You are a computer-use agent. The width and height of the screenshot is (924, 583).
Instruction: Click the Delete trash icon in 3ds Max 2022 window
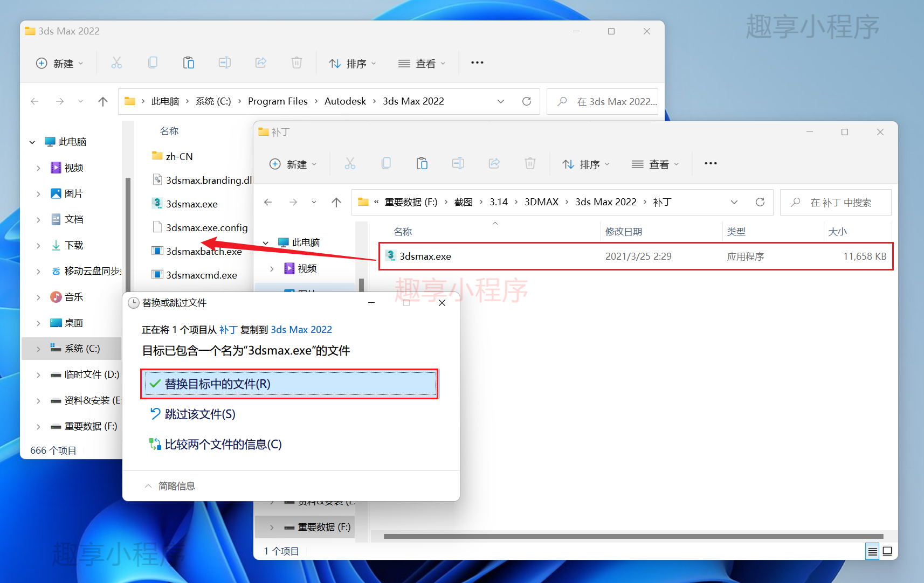click(296, 63)
